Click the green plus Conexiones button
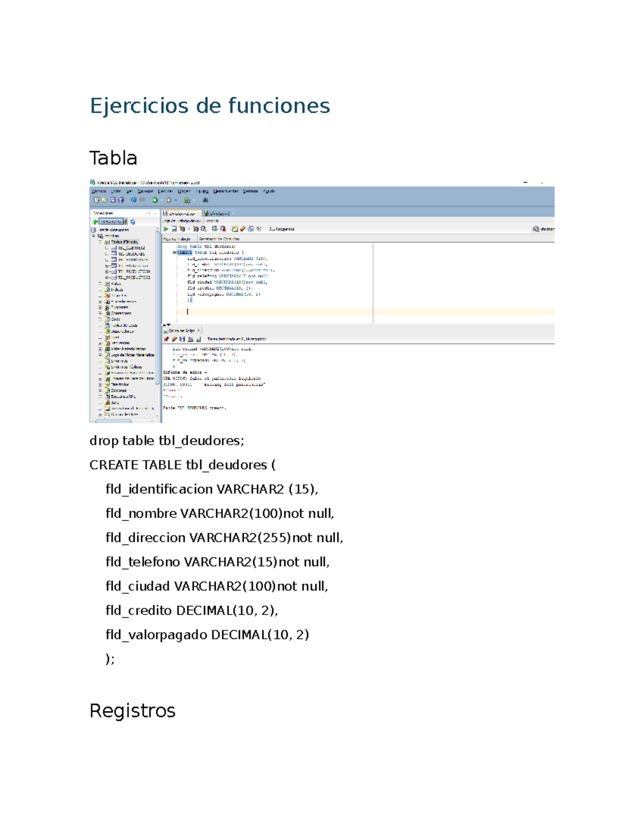The image size is (644, 834). [x=96, y=221]
